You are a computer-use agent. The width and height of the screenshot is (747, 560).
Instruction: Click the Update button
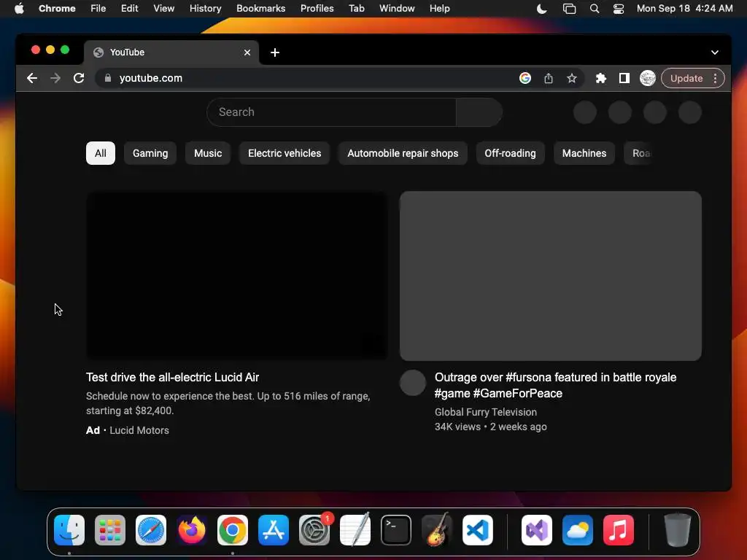pyautogui.click(x=686, y=78)
